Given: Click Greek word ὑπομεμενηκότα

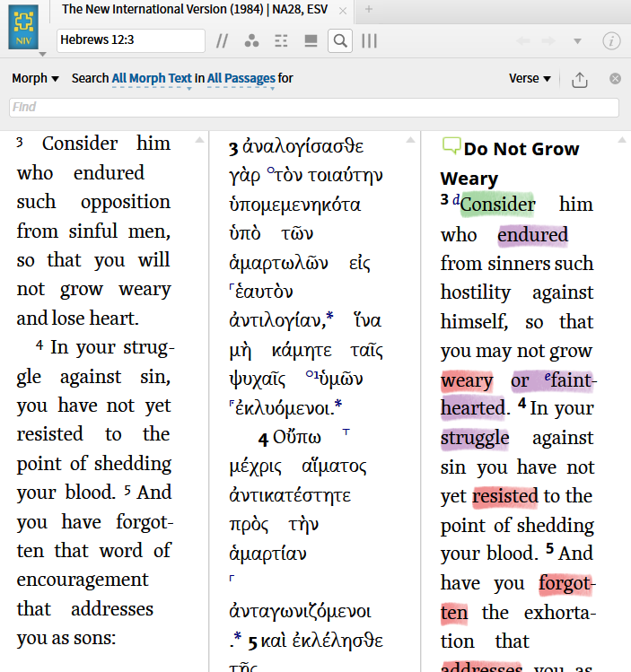Looking at the screenshot, I should click(x=295, y=205).
